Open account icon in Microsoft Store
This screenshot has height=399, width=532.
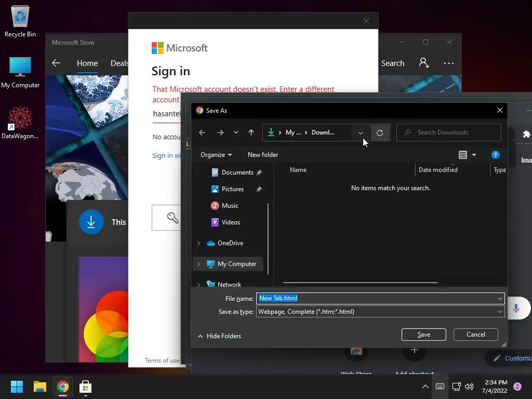point(424,63)
